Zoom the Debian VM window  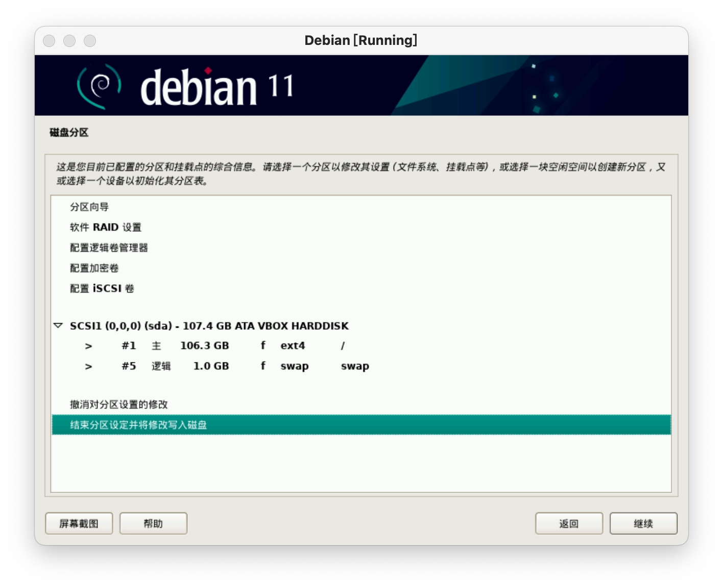coord(90,41)
